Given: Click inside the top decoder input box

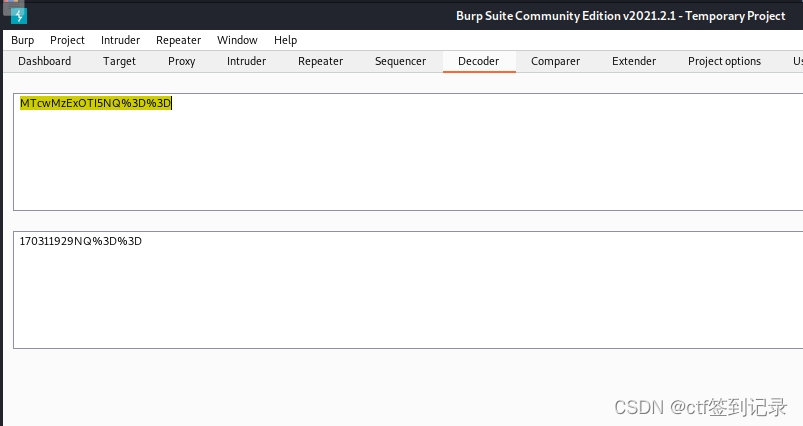Looking at the screenshot, I should (x=408, y=152).
